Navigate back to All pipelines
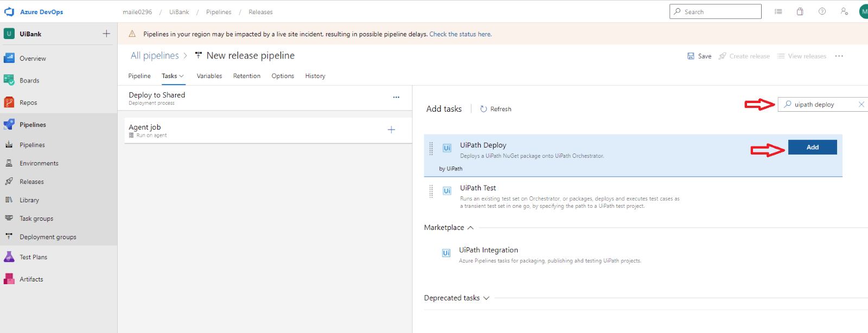Image resolution: width=868 pixels, height=333 pixels. (x=155, y=55)
